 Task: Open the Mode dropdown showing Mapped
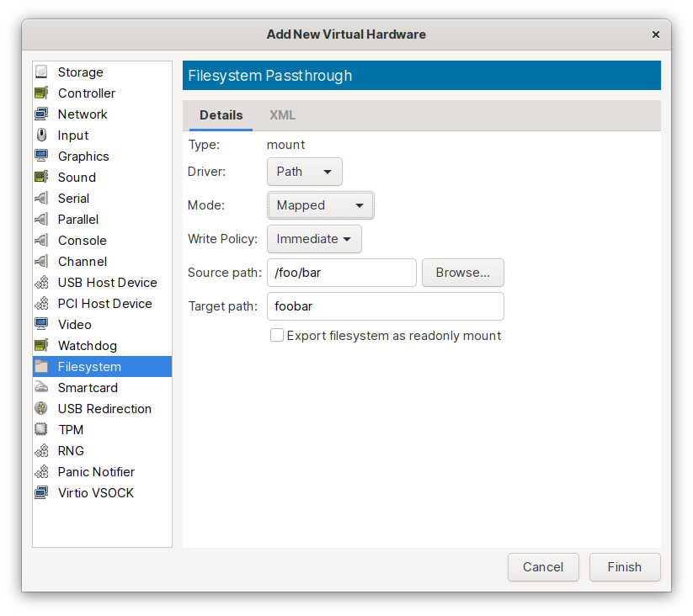320,205
